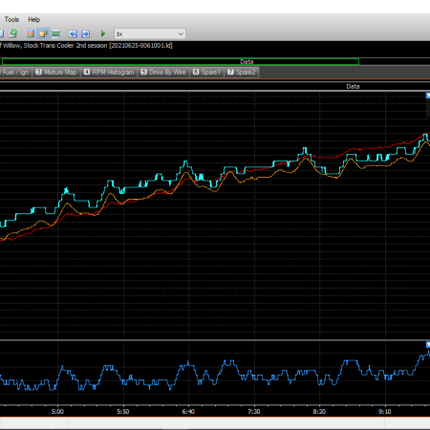Click the colored grid toolbar icon
This screenshot has height=430, width=430.
click(30, 33)
